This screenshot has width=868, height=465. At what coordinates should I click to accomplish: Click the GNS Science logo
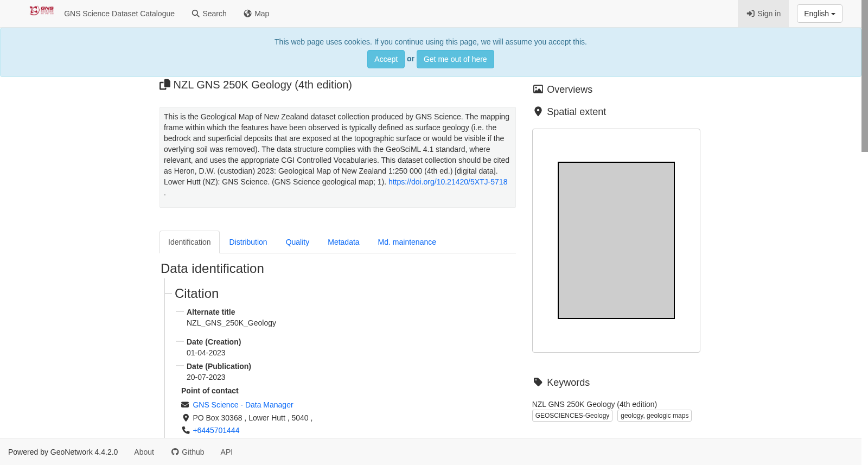(42, 10)
